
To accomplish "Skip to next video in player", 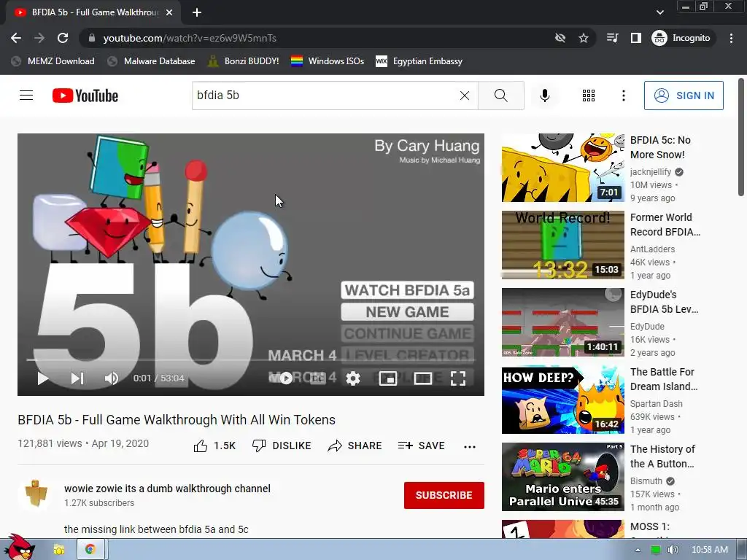I will click(x=77, y=378).
